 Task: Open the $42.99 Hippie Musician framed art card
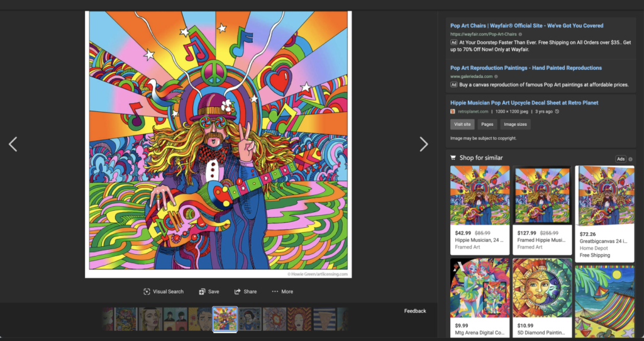(480, 210)
